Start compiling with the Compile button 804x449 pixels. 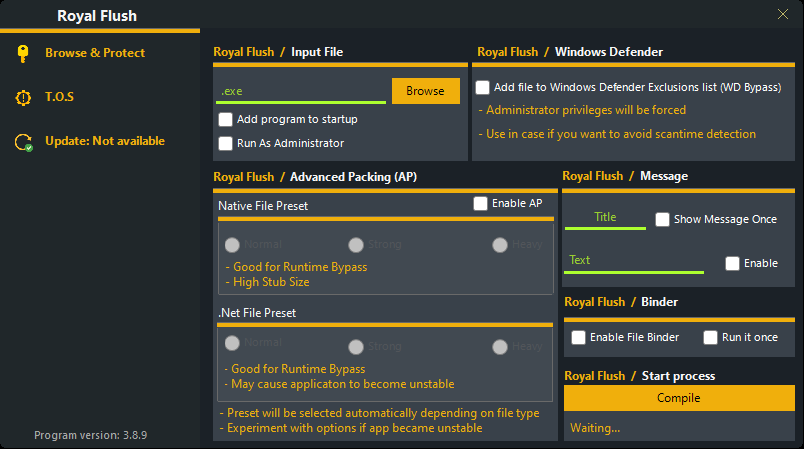coord(678,398)
